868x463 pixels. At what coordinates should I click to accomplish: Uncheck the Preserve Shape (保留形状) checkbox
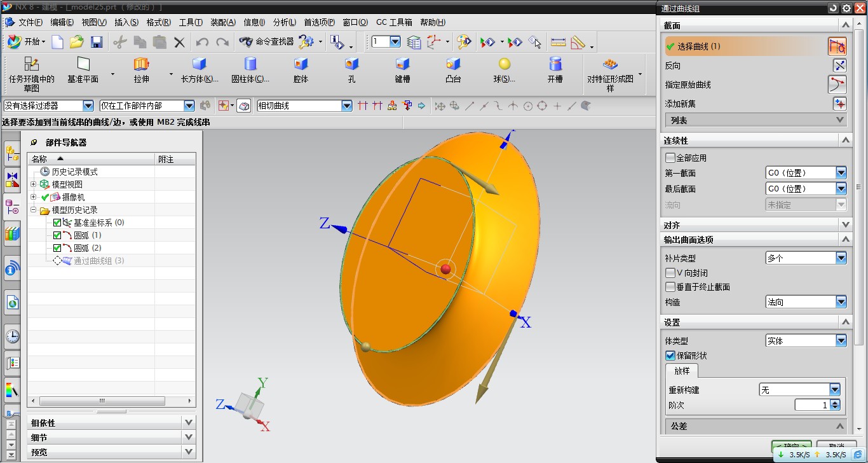pyautogui.click(x=670, y=356)
